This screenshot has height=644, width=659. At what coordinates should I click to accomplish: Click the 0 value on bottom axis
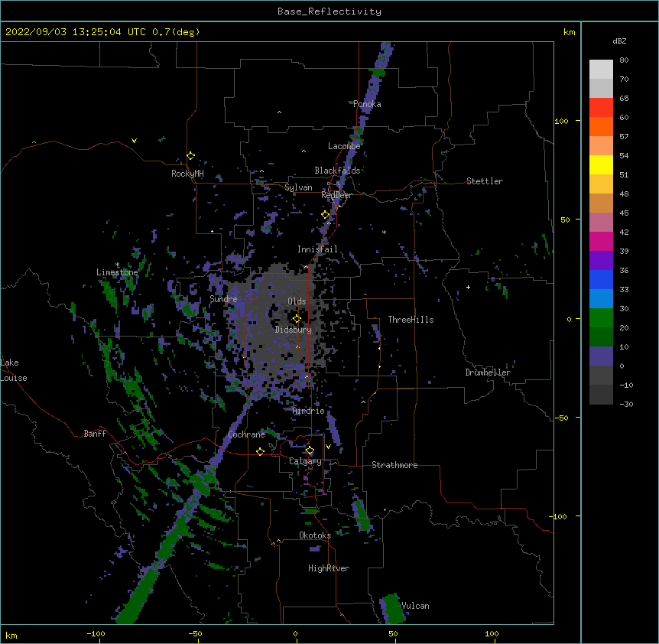pyautogui.click(x=295, y=633)
